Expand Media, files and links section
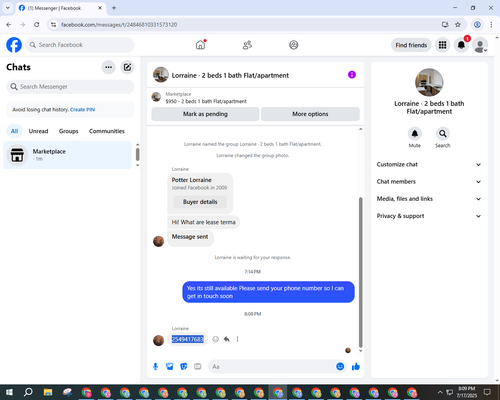This screenshot has width=500, height=400. tap(429, 199)
